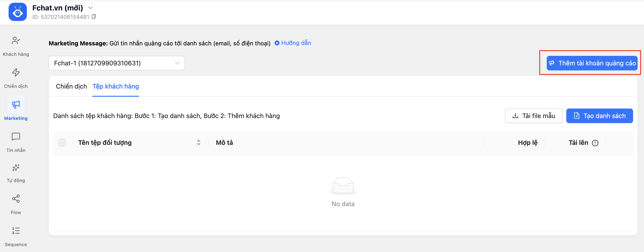Screen dimensions: 644x252
Task: Download sample with Tải file mẫu
Action: (x=534, y=116)
